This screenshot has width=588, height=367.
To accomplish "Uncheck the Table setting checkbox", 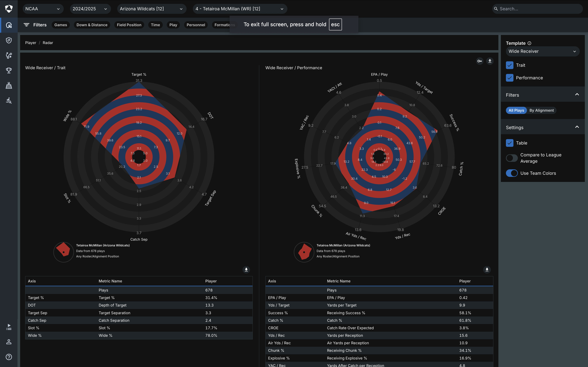I will click(x=510, y=143).
